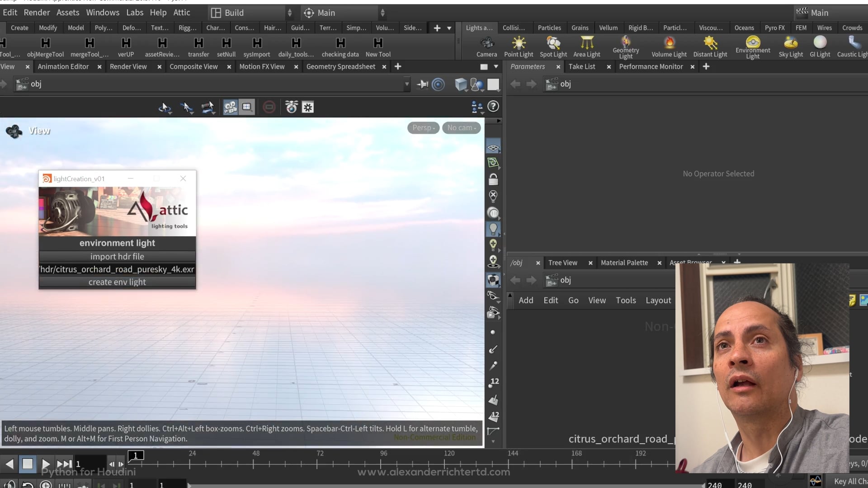The width and height of the screenshot is (868, 488).
Task: Play the animation forward
Action: [45, 464]
